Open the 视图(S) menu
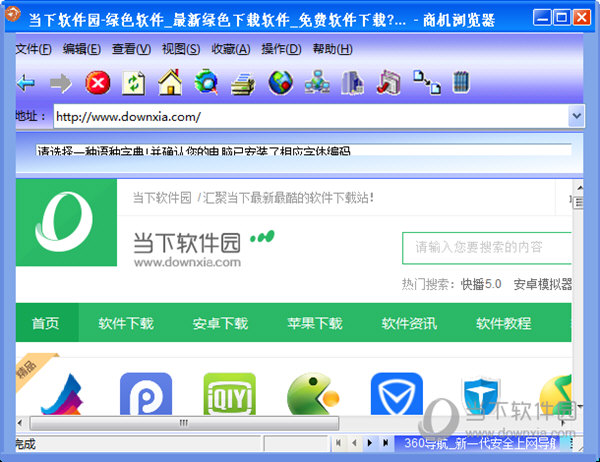The image size is (600, 462). (181, 49)
